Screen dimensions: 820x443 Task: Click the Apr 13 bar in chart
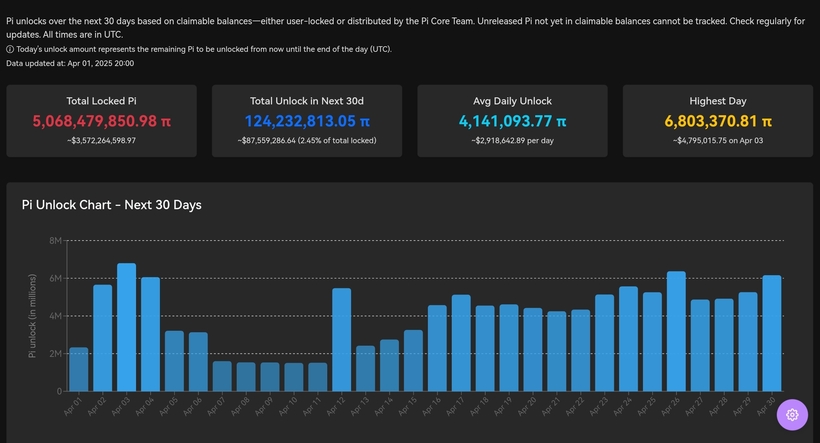point(366,368)
